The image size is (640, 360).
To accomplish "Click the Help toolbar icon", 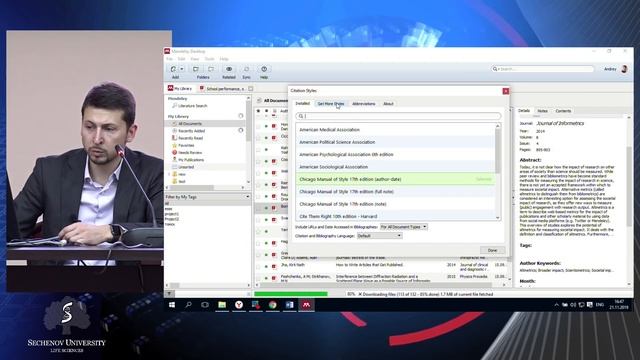I will pos(264,69).
